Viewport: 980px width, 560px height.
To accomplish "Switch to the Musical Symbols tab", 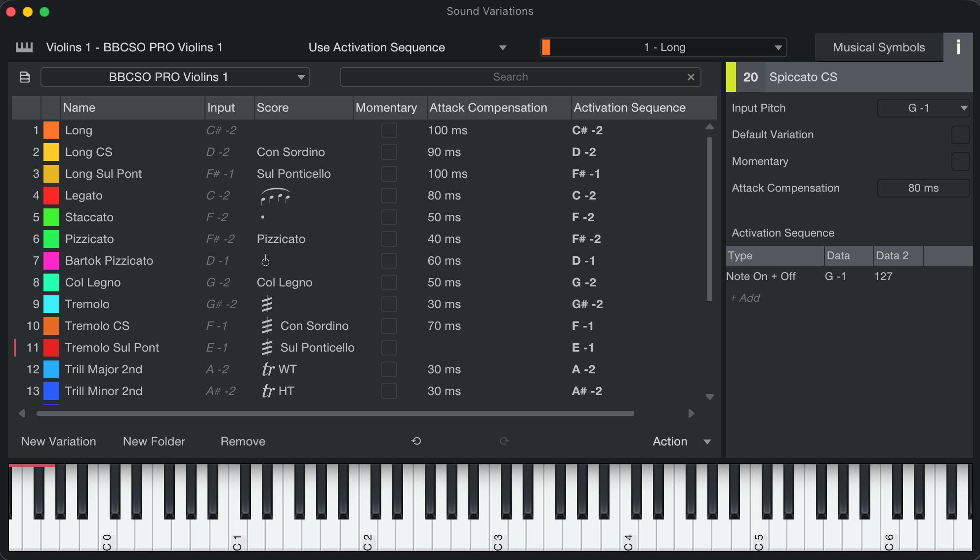I will 879,47.
